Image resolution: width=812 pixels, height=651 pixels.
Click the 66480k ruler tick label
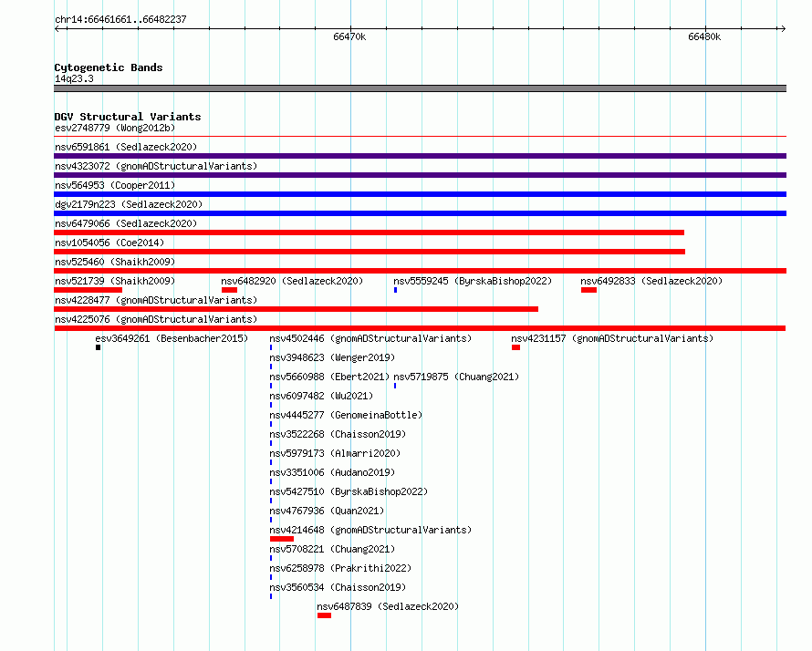[704, 36]
